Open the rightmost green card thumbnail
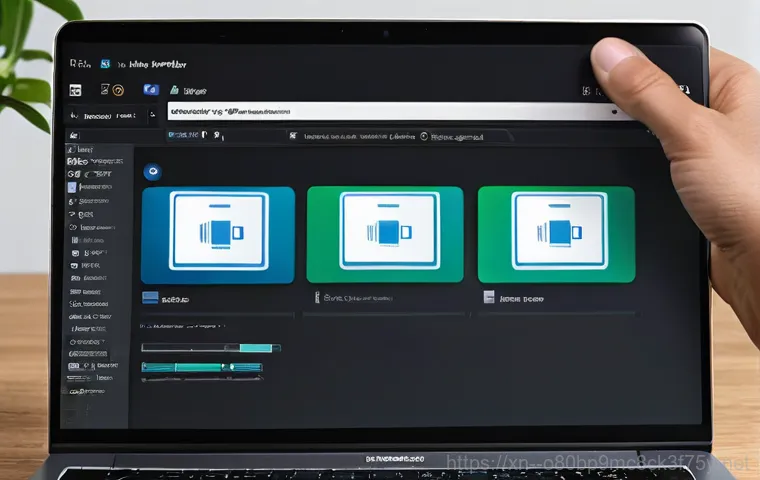This screenshot has height=480, width=760. pyautogui.click(x=556, y=234)
